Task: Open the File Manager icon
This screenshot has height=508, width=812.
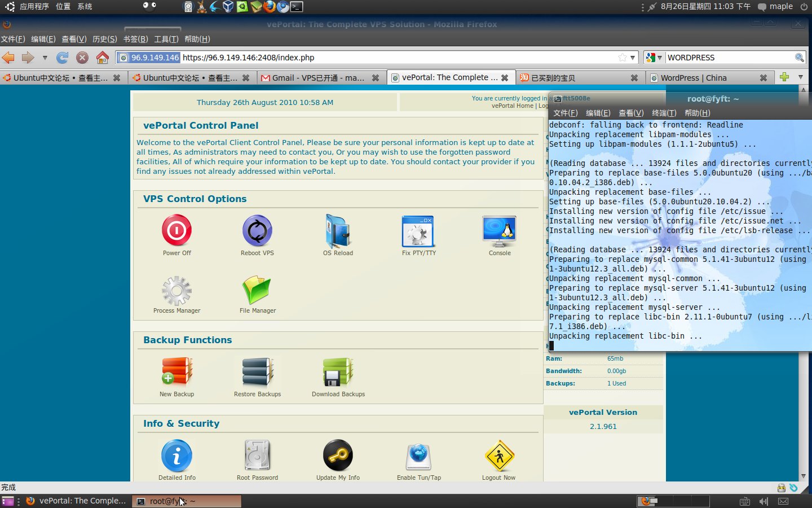Action: (x=257, y=291)
